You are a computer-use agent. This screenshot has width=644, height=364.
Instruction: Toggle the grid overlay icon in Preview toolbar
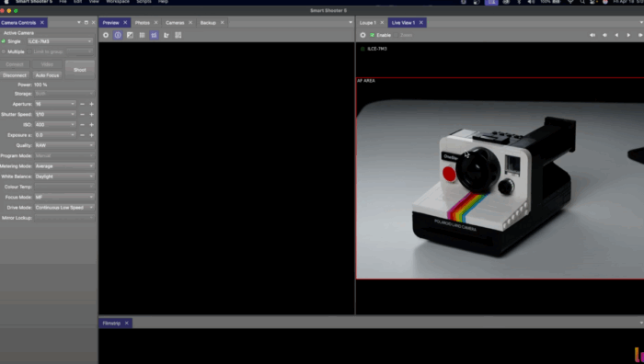(x=142, y=35)
